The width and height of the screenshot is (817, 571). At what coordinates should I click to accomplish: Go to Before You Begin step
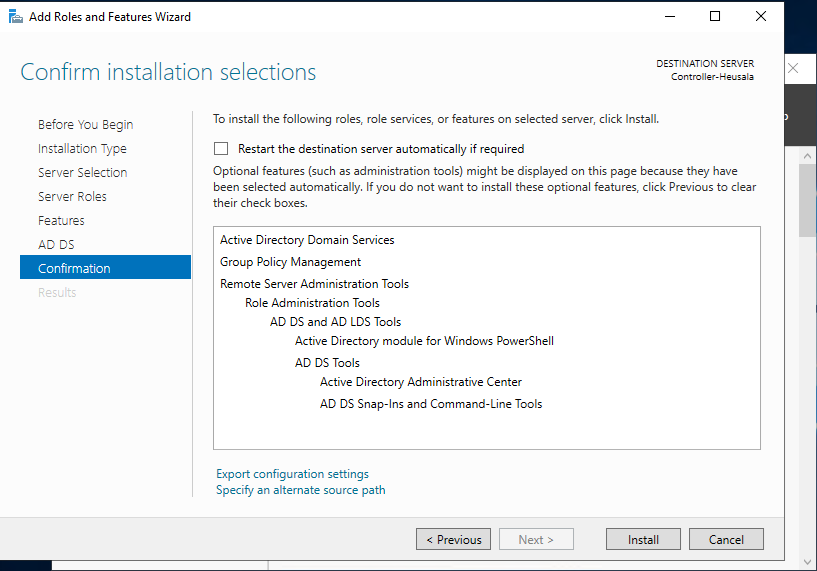point(85,125)
